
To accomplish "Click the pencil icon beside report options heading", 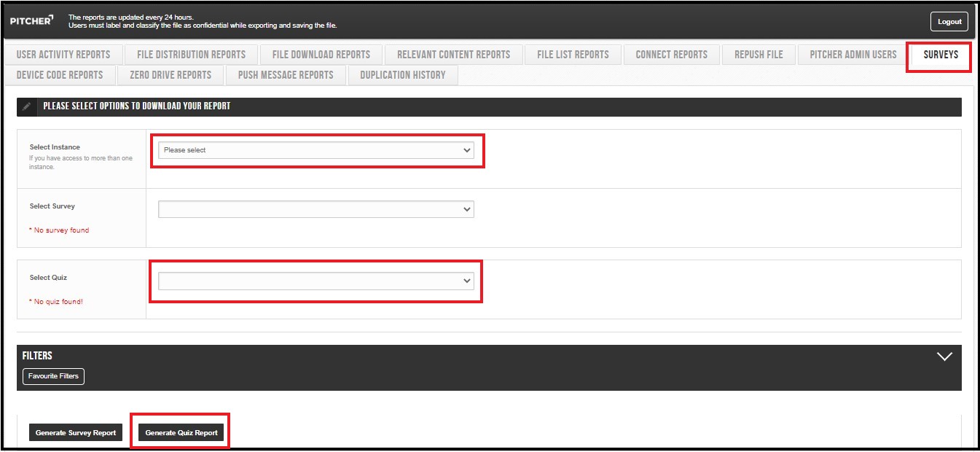I will click(x=27, y=106).
